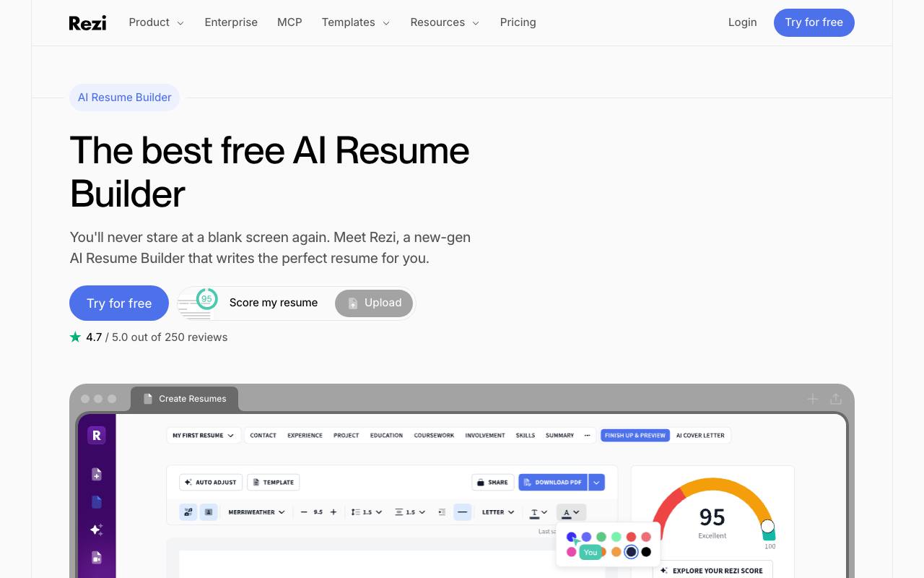Click Explore Your Rezi Score button

pos(712,570)
